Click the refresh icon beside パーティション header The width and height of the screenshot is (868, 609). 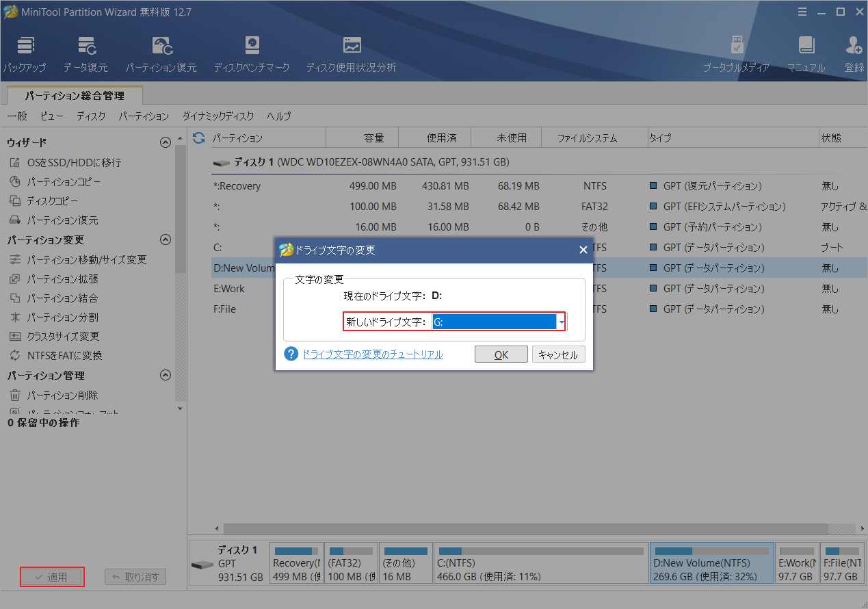(199, 138)
